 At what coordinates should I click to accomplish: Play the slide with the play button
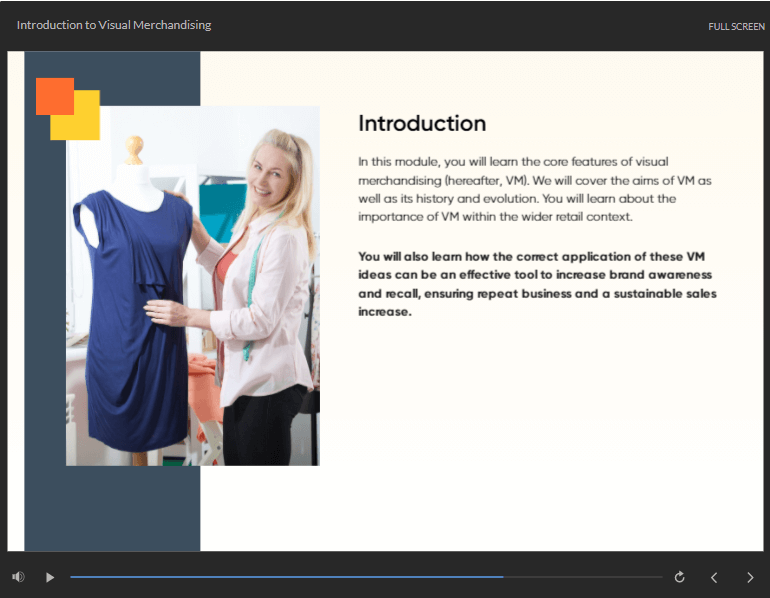pos(50,577)
